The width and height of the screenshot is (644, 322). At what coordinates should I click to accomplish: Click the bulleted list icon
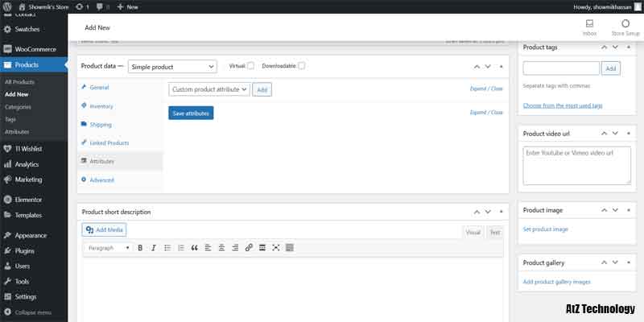tap(167, 248)
